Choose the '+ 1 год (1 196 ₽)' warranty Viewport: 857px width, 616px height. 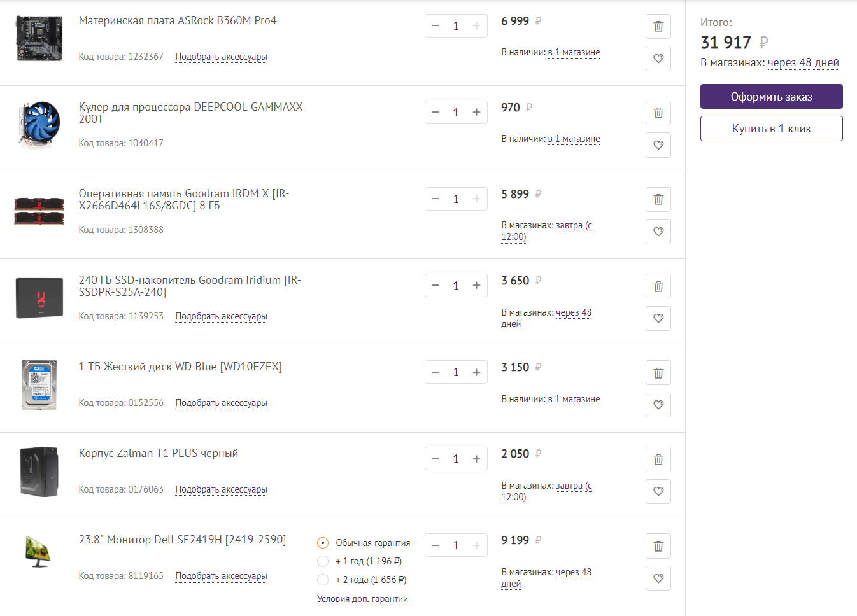pyautogui.click(x=323, y=561)
